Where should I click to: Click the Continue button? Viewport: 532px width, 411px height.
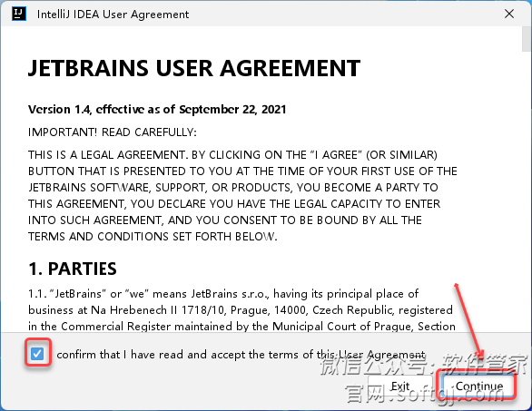coord(479,386)
